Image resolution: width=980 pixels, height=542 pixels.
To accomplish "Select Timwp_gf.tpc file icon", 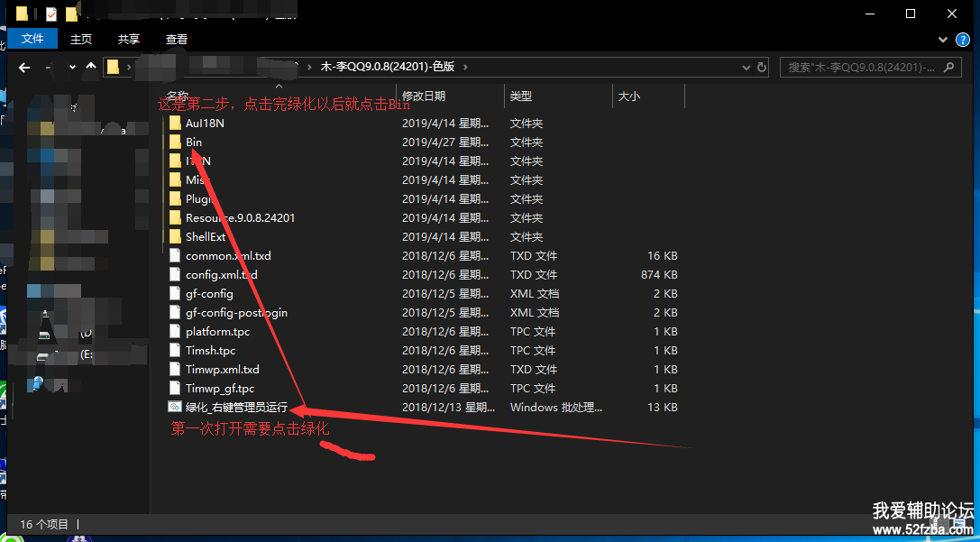I will (175, 388).
